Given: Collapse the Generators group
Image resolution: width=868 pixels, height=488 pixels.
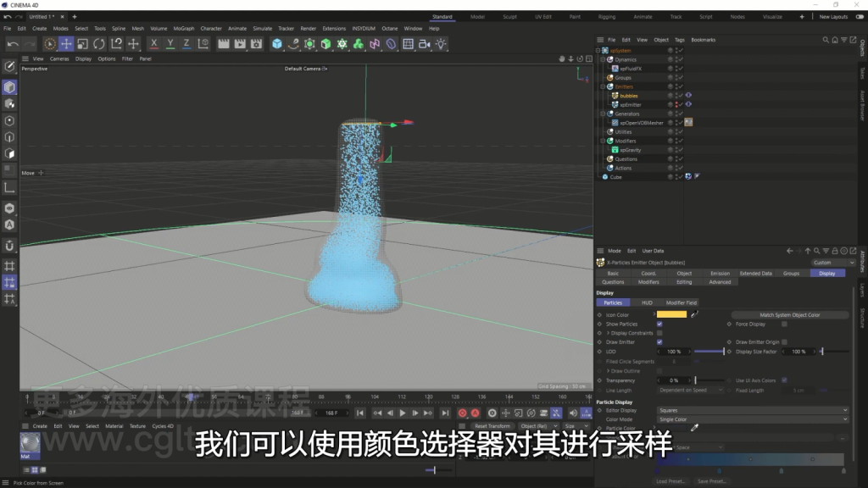Looking at the screenshot, I should [603, 114].
